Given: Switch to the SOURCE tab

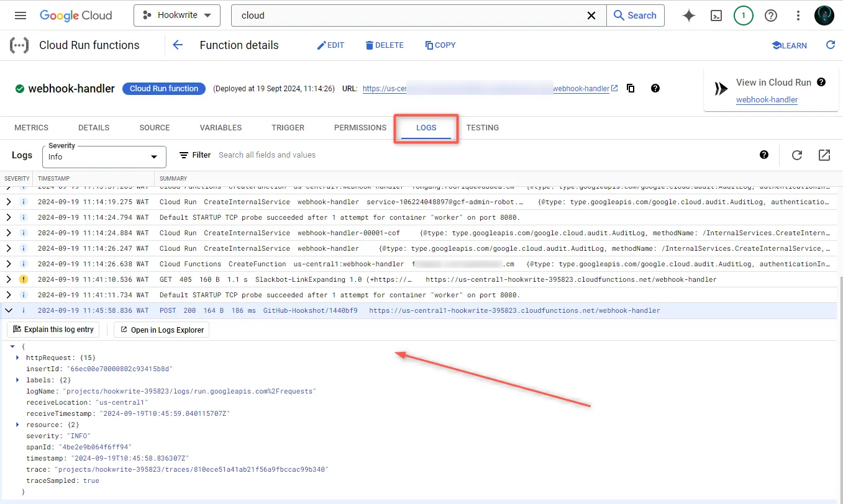Looking at the screenshot, I should [155, 128].
